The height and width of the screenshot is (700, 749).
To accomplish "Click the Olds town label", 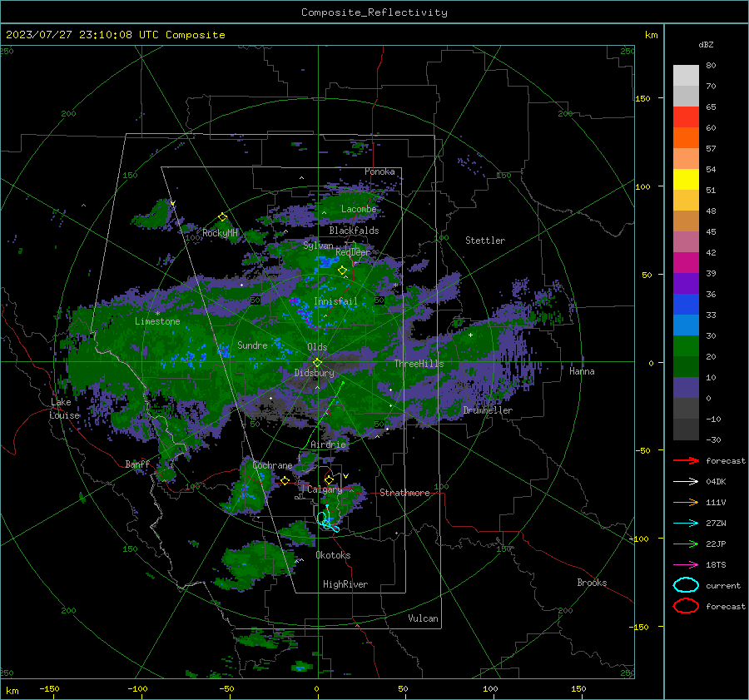I will [317, 347].
